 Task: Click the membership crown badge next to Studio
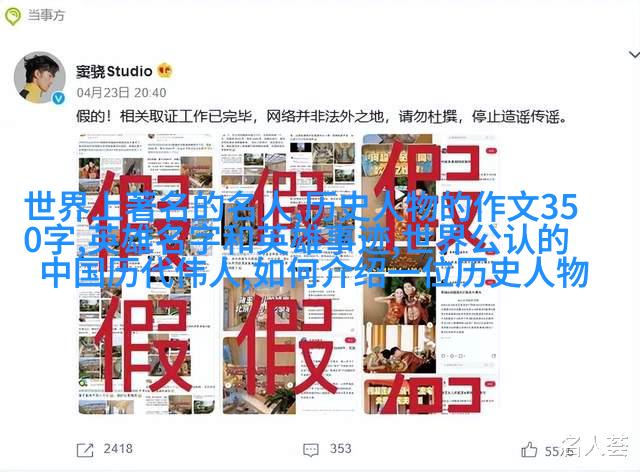(164, 71)
